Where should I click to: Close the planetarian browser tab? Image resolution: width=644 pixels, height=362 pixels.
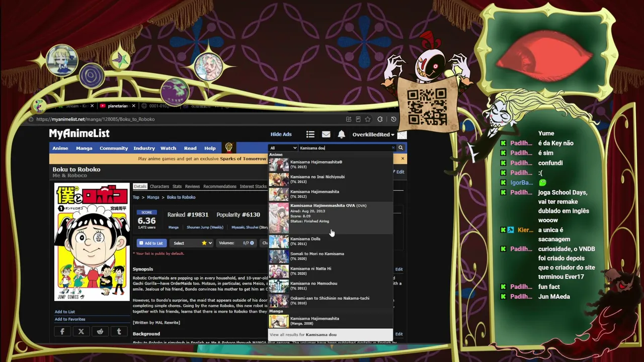click(133, 106)
